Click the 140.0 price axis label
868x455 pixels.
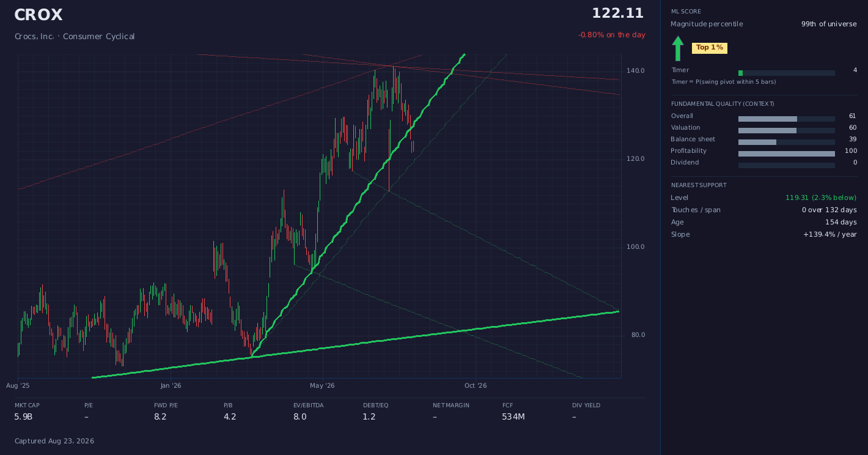636,71
